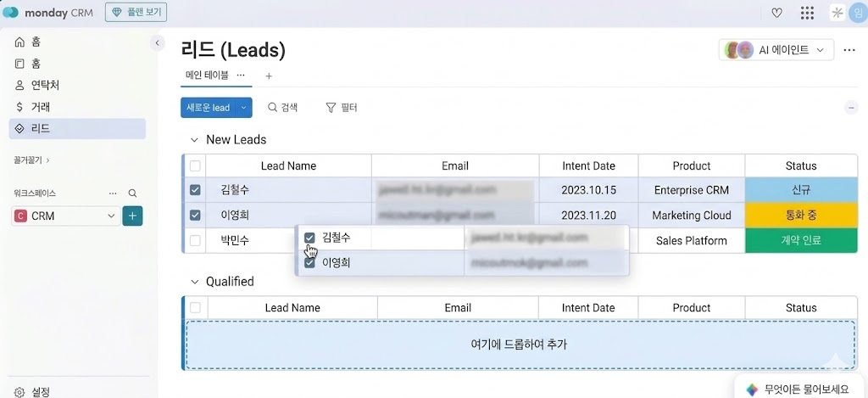Click the workspace ellipsis menu

(113, 193)
